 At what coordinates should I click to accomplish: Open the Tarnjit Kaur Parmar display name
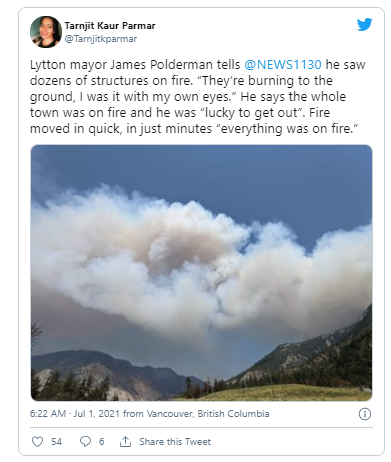point(110,26)
